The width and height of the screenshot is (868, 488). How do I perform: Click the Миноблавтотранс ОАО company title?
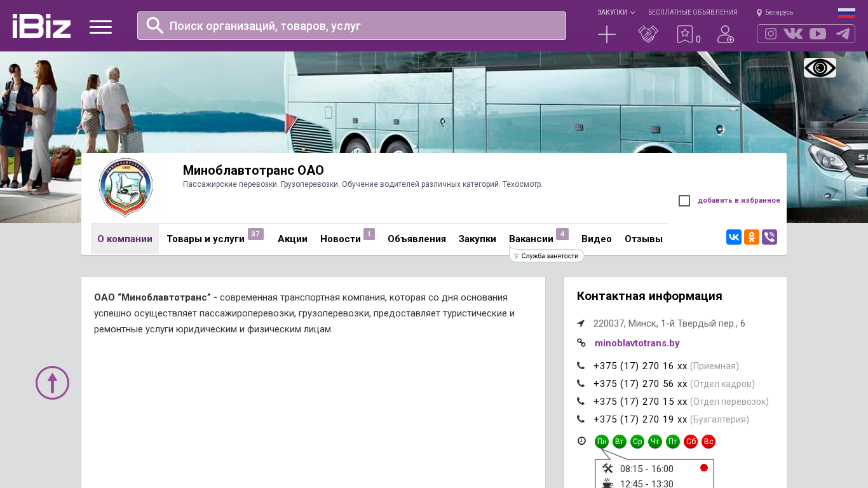coord(254,170)
